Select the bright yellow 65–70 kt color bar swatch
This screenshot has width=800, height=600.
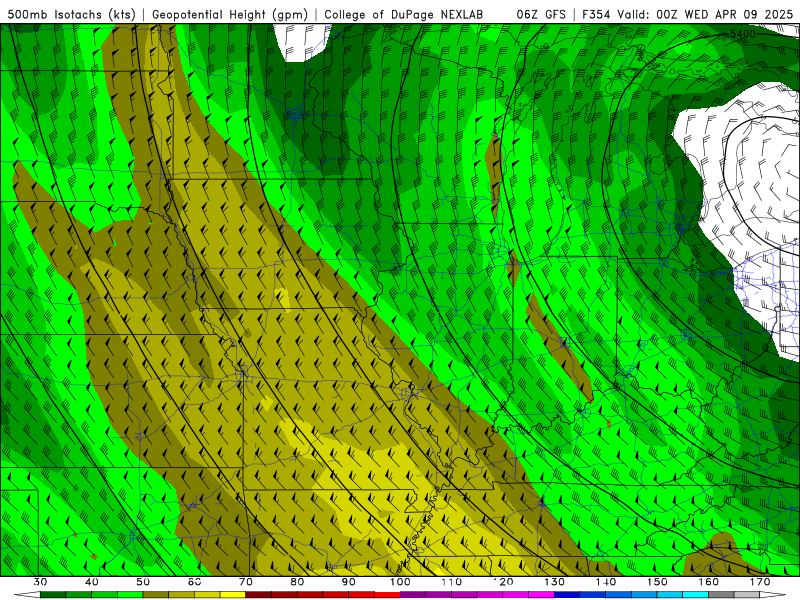coord(233,594)
